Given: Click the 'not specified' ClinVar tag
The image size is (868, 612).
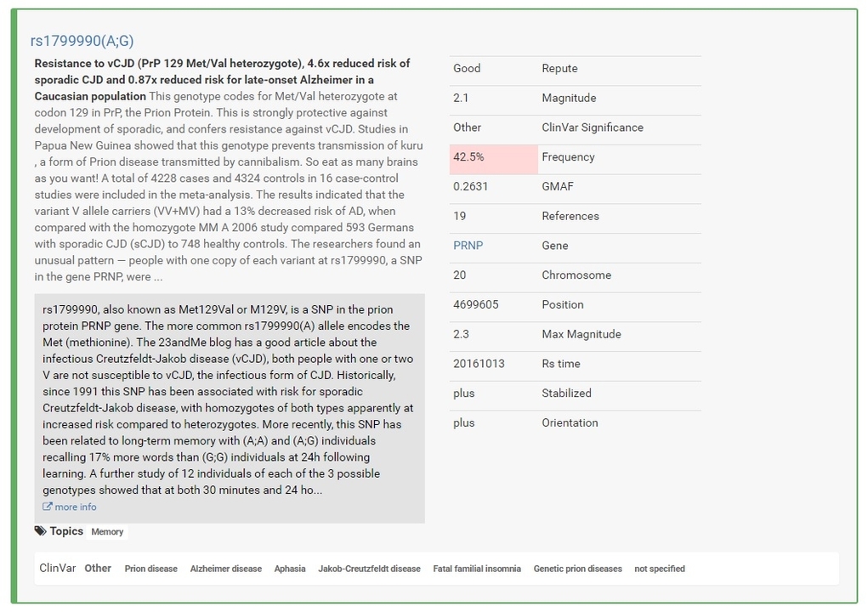Looking at the screenshot, I should pyautogui.click(x=660, y=569).
